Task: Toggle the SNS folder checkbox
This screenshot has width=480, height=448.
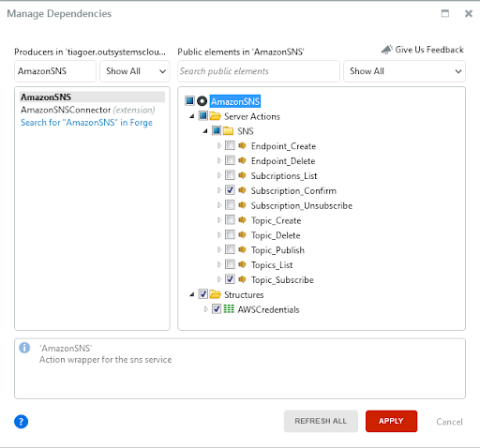Action: coord(217,130)
